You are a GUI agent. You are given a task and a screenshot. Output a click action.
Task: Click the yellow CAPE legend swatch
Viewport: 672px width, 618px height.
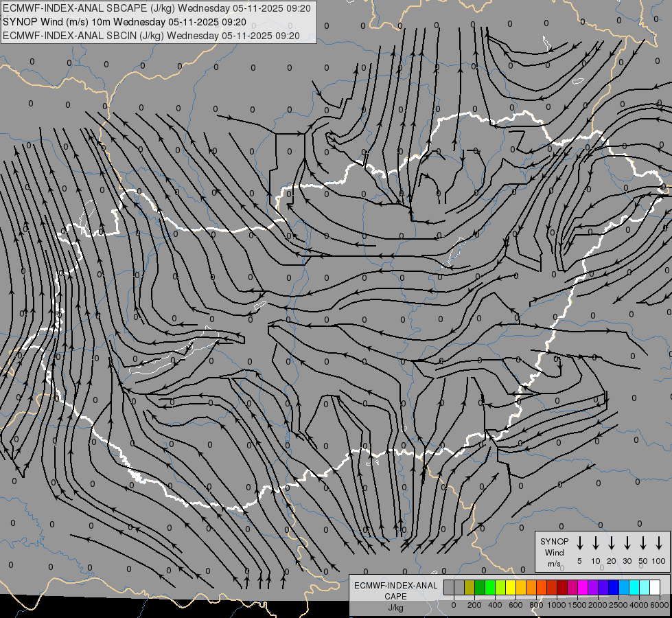(x=511, y=587)
